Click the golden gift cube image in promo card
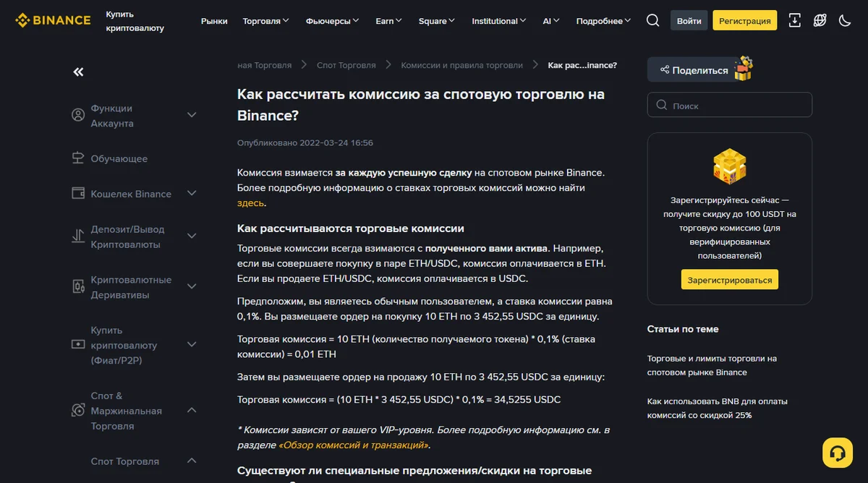The width and height of the screenshot is (868, 483). pyautogui.click(x=729, y=167)
